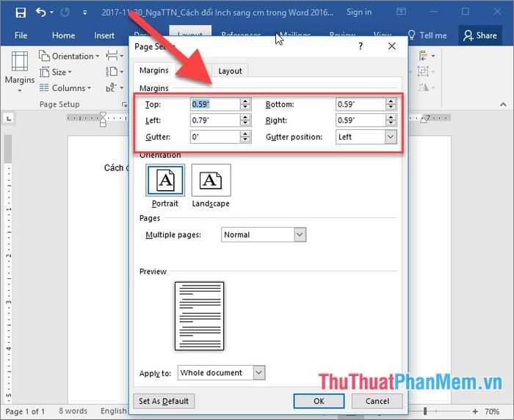Increase the Gutter value with up spinner
This screenshot has width=514, height=420.
[245, 134]
